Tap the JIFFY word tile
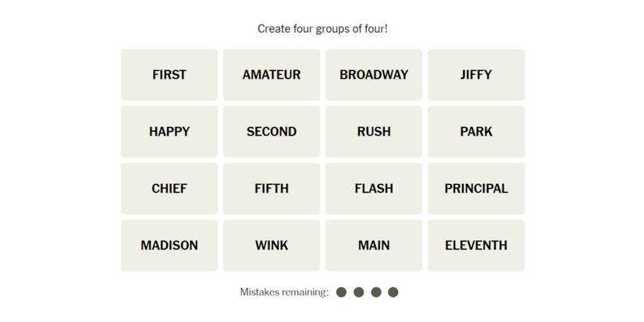The height and width of the screenshot is (322, 644). click(x=476, y=75)
